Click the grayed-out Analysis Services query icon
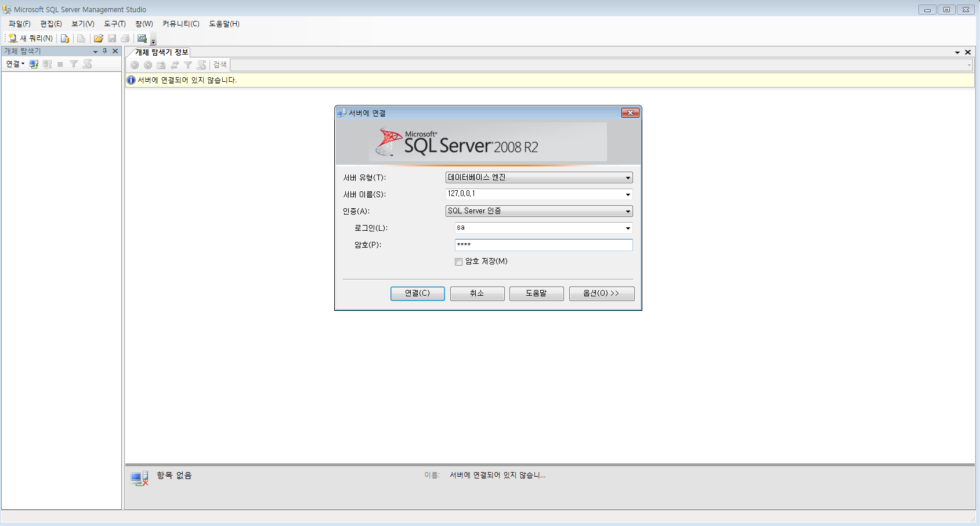This screenshot has height=526, width=980. coord(81,38)
